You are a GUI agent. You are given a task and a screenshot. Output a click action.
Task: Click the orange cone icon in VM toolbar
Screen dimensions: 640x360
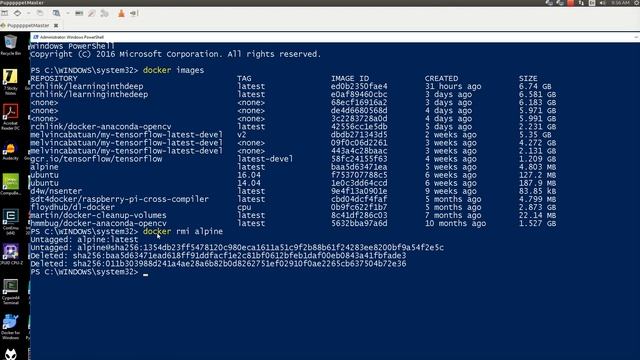pos(121,13)
